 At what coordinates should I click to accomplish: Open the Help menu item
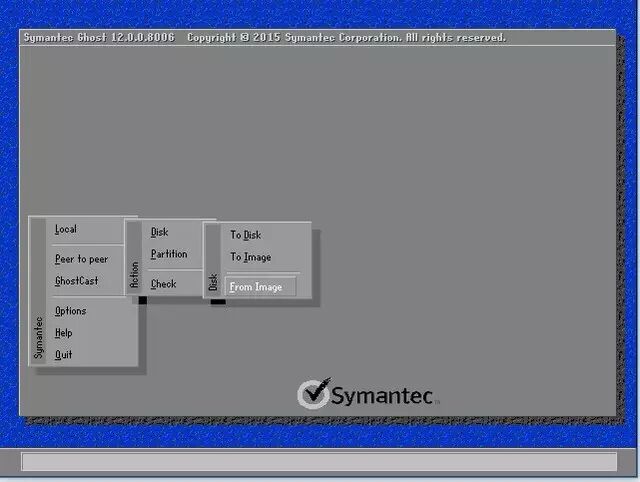coord(64,333)
